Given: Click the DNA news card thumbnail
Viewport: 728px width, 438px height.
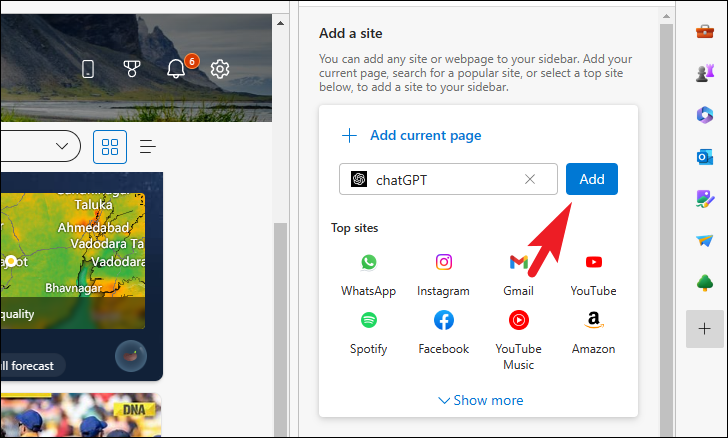Looking at the screenshot, I should pos(81,415).
